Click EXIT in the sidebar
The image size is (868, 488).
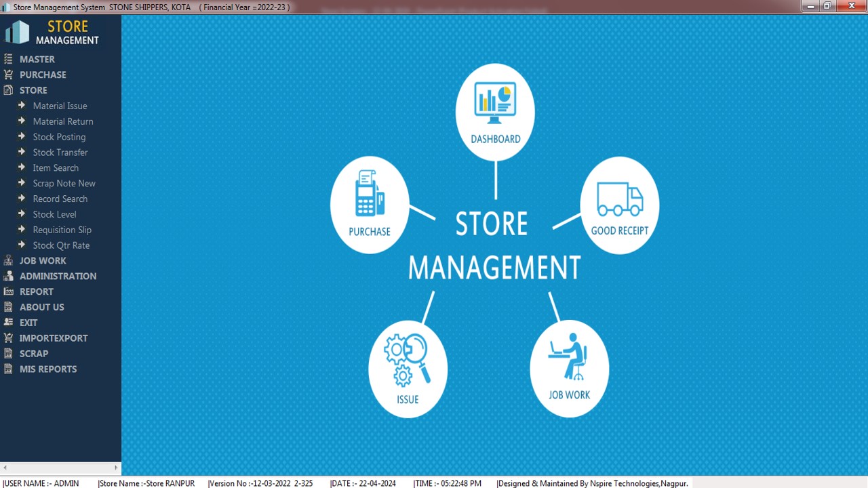(28, 323)
